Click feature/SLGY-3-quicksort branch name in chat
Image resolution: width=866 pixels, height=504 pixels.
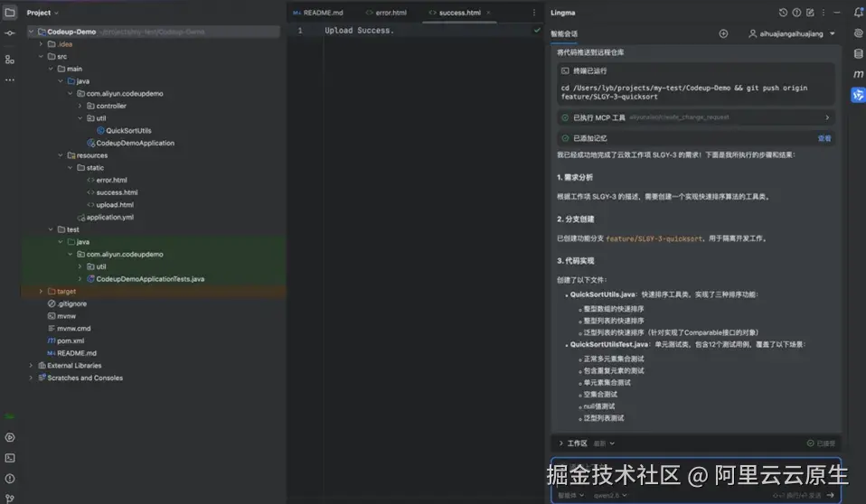(654, 238)
